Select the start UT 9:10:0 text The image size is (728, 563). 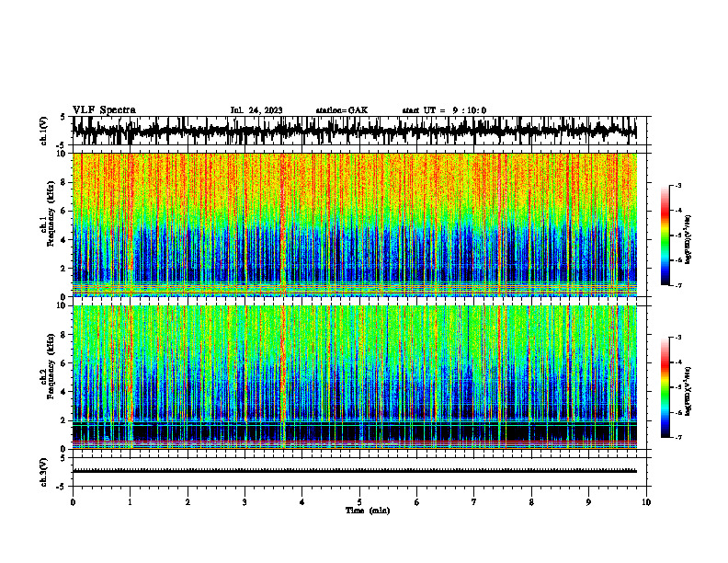pos(444,110)
